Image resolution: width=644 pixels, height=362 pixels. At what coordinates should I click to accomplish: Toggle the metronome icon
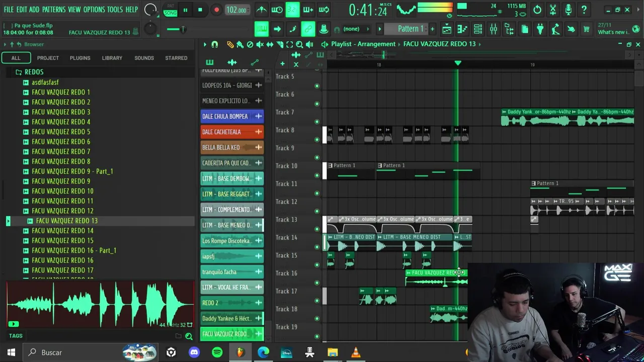[262, 10]
